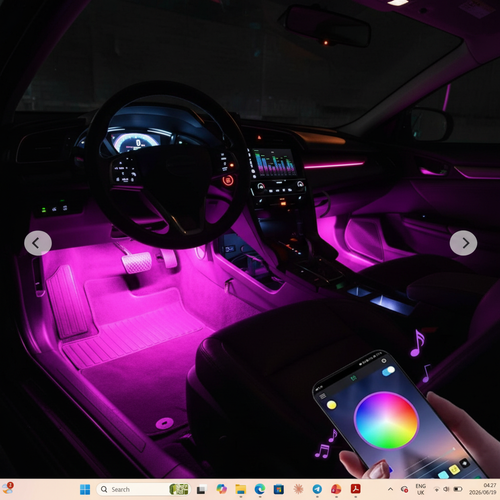The height and width of the screenshot is (500, 500).
Task: Open the Windows Start menu
Action: click(x=85, y=489)
